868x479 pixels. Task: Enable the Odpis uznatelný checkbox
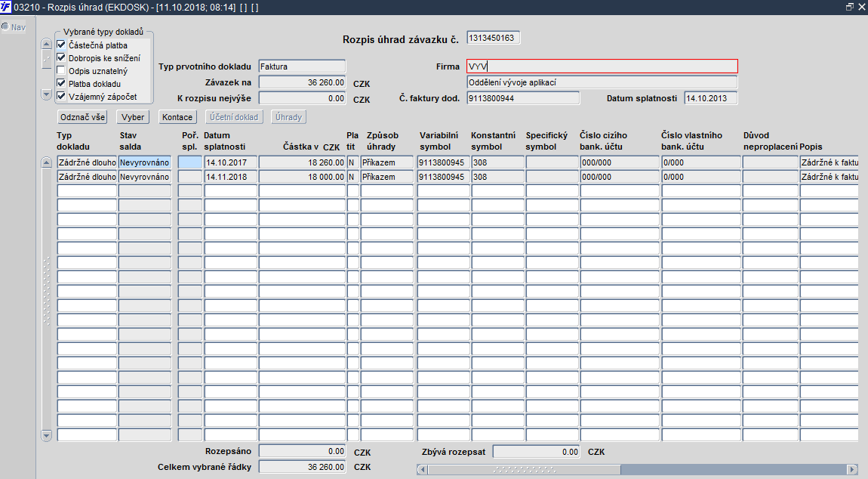coord(61,70)
